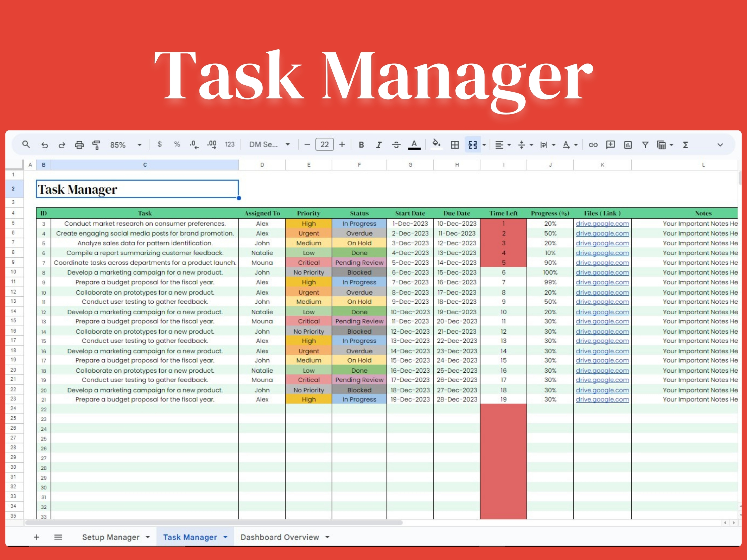
Task: Click the create filter funnel icon
Action: [x=645, y=145]
